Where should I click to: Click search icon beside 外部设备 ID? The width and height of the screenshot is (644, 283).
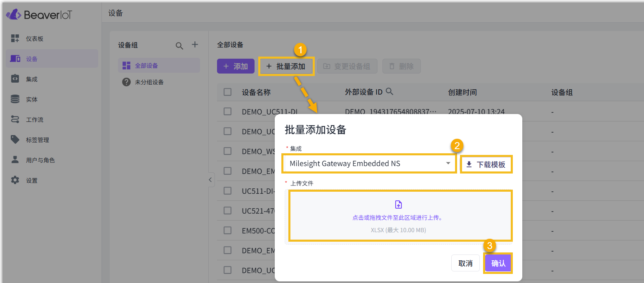point(389,92)
